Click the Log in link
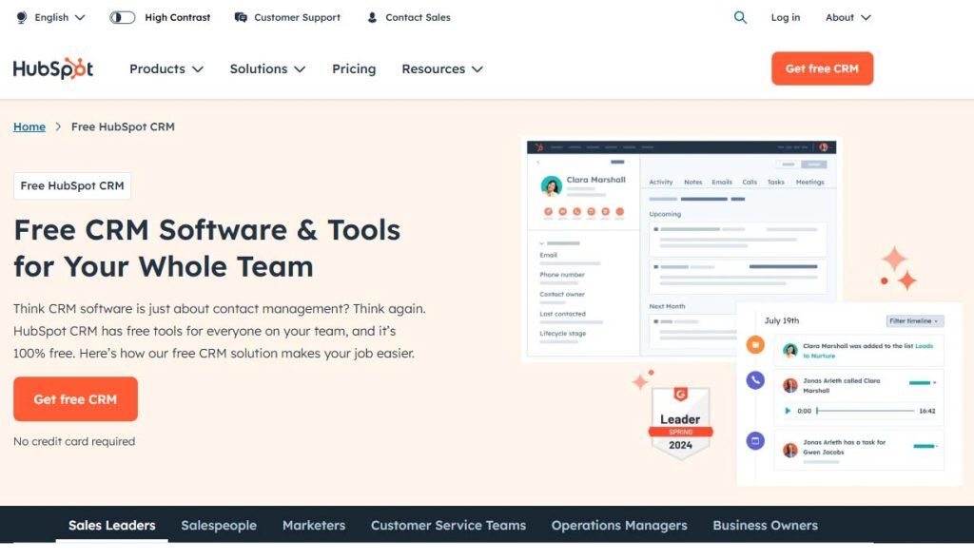 (785, 17)
